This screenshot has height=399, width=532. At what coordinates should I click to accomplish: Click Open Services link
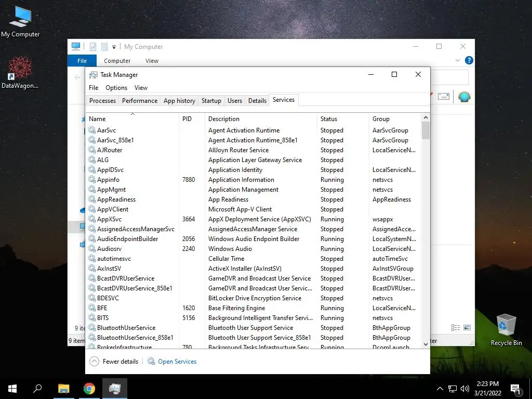coord(177,362)
